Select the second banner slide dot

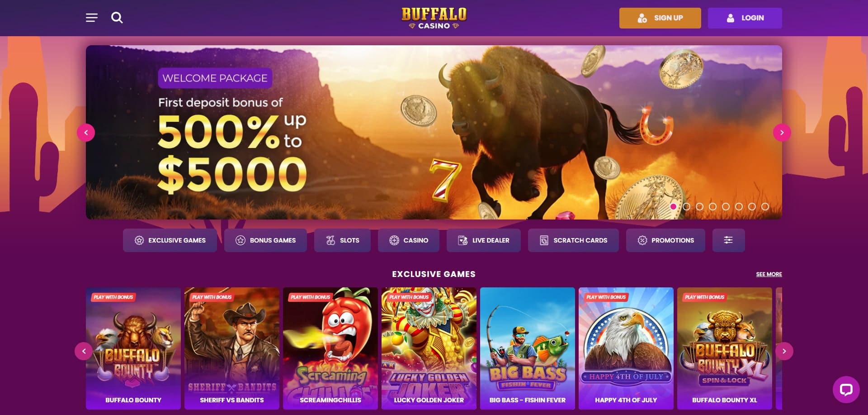(687, 206)
